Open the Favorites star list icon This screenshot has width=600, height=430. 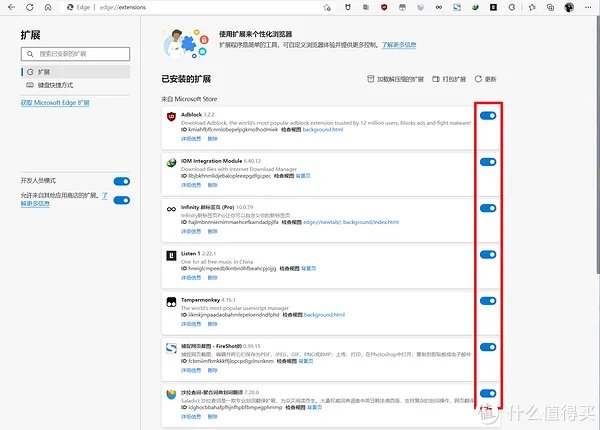[532, 7]
